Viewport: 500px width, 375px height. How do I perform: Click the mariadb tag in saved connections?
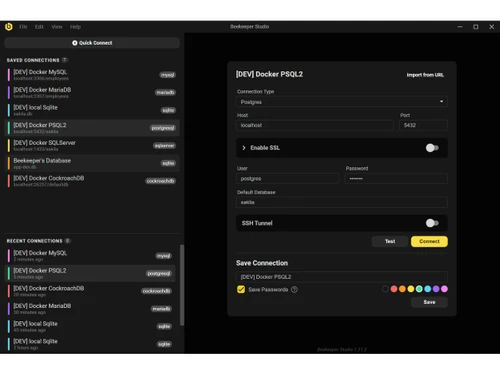(x=165, y=92)
